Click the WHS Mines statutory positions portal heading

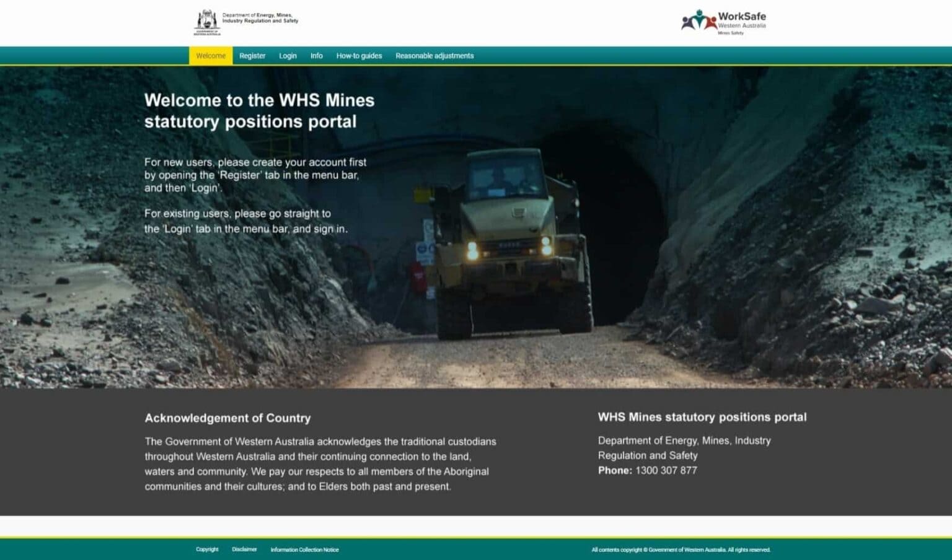[x=702, y=417]
